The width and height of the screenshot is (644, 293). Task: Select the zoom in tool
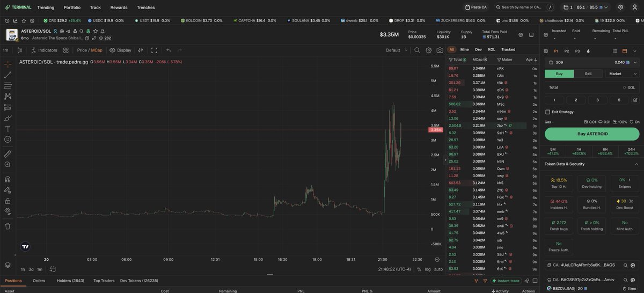click(8, 165)
